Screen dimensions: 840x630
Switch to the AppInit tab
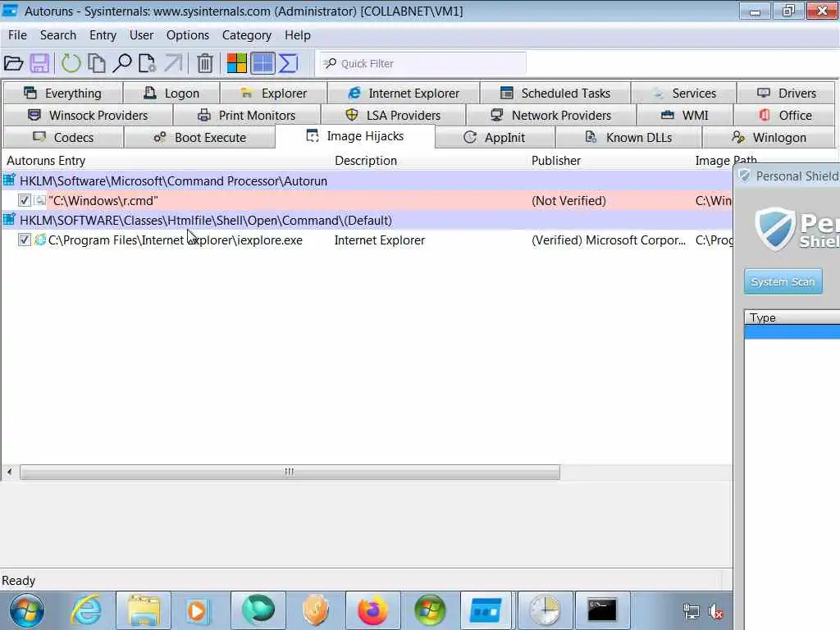click(495, 137)
